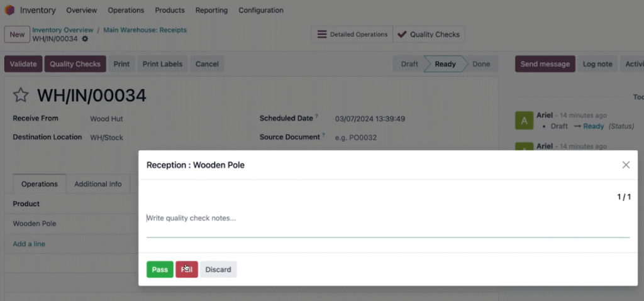Click the Print button
The height and width of the screenshot is (301, 644).
click(121, 64)
